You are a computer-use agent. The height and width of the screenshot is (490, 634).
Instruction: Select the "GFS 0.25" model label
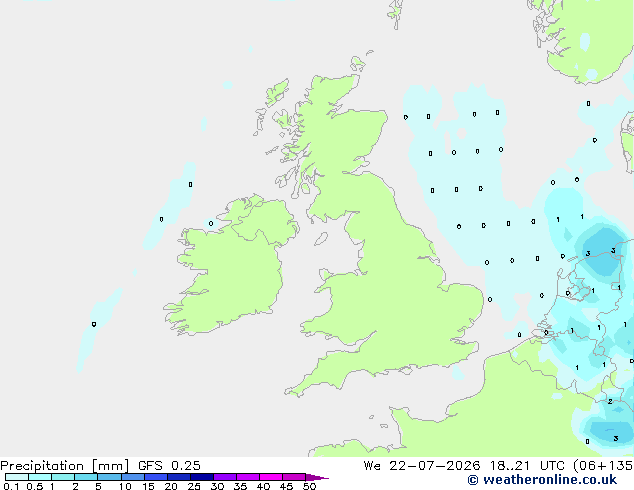coord(169,466)
